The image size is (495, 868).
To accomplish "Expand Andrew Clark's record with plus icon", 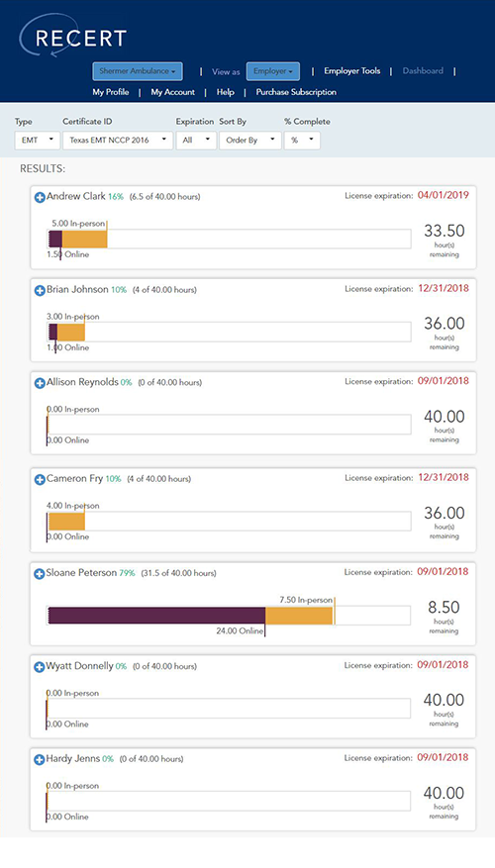I will pyautogui.click(x=40, y=197).
